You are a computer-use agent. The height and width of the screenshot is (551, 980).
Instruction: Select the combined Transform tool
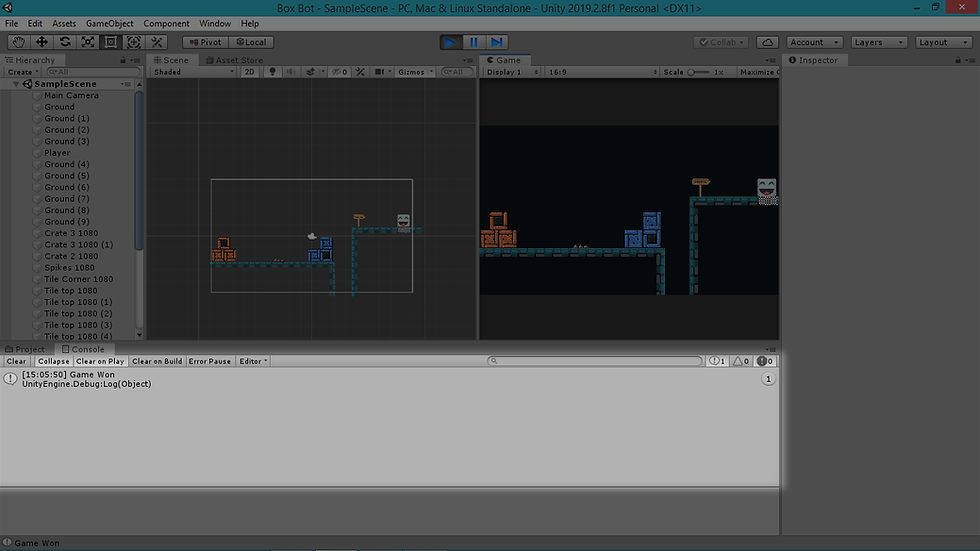point(134,42)
